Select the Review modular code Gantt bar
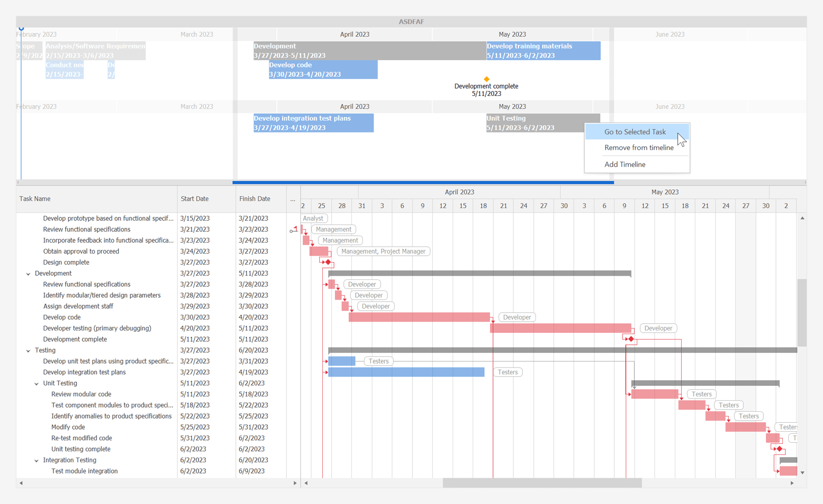The height and width of the screenshot is (504, 823). click(655, 394)
